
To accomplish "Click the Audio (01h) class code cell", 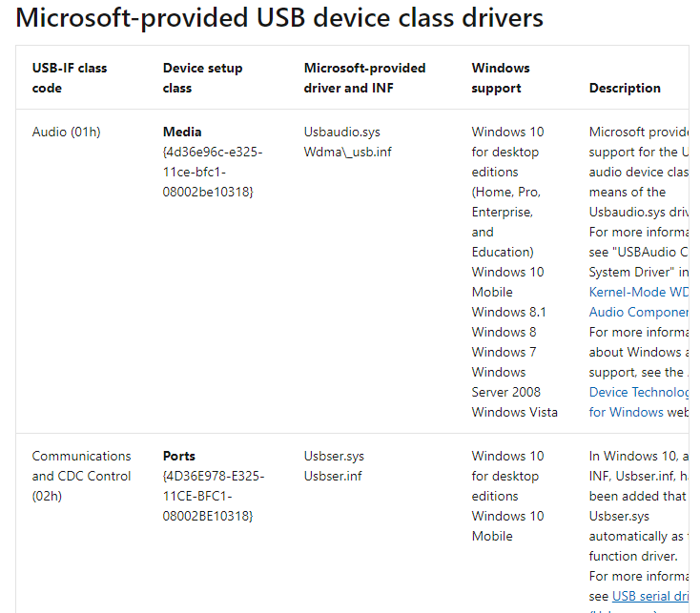I will pyautogui.click(x=66, y=132).
